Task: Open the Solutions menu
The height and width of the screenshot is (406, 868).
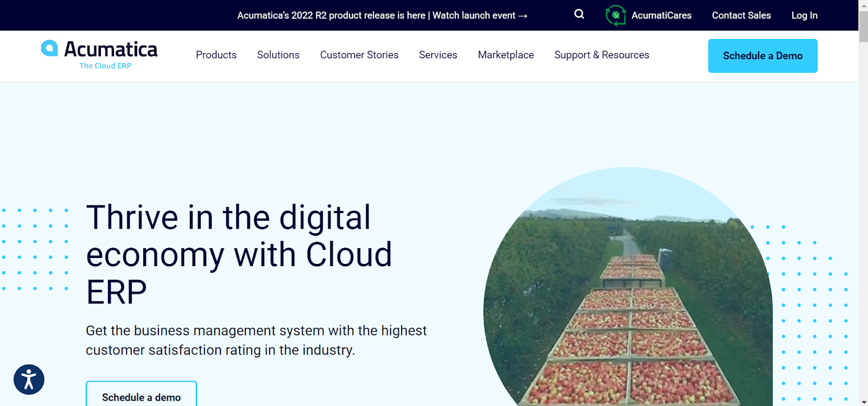Action: (x=278, y=55)
